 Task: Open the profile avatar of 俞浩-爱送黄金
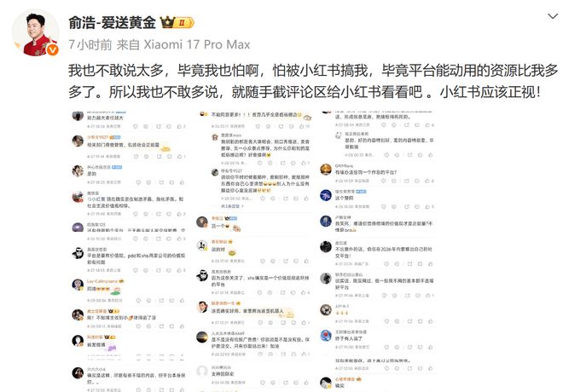click(x=36, y=32)
